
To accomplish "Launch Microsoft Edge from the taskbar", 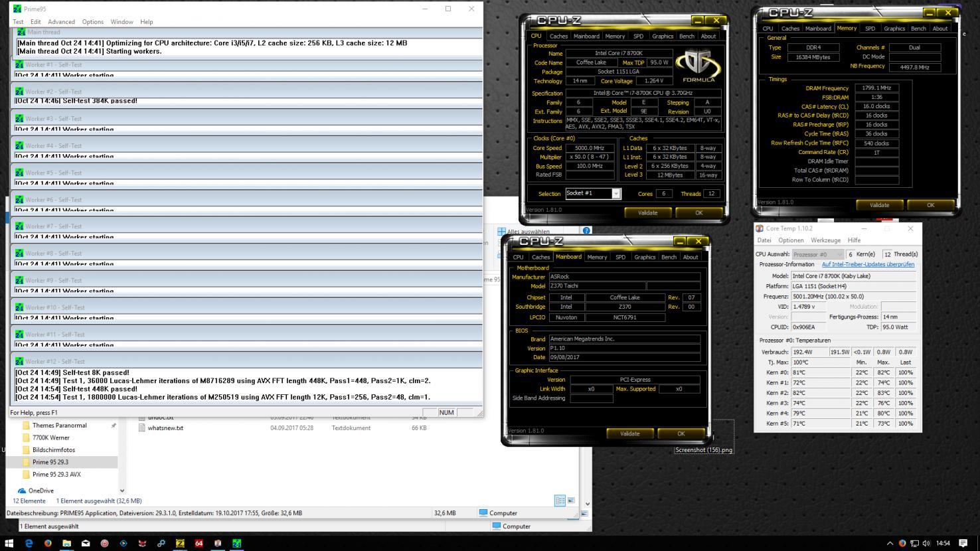I will coord(29,543).
